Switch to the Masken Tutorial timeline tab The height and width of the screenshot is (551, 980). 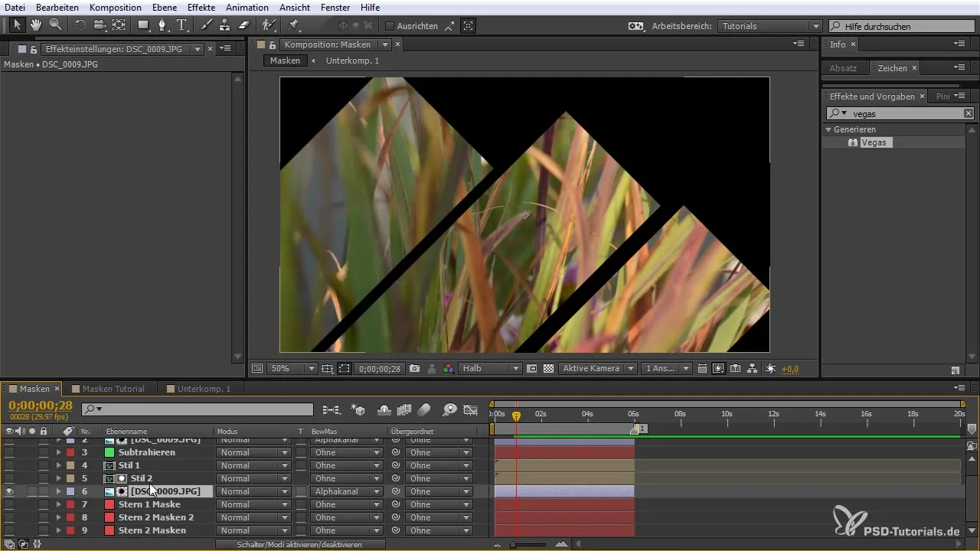[113, 389]
